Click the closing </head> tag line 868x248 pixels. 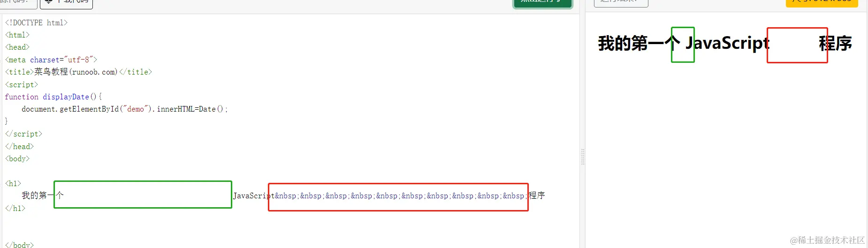pyautogui.click(x=19, y=147)
